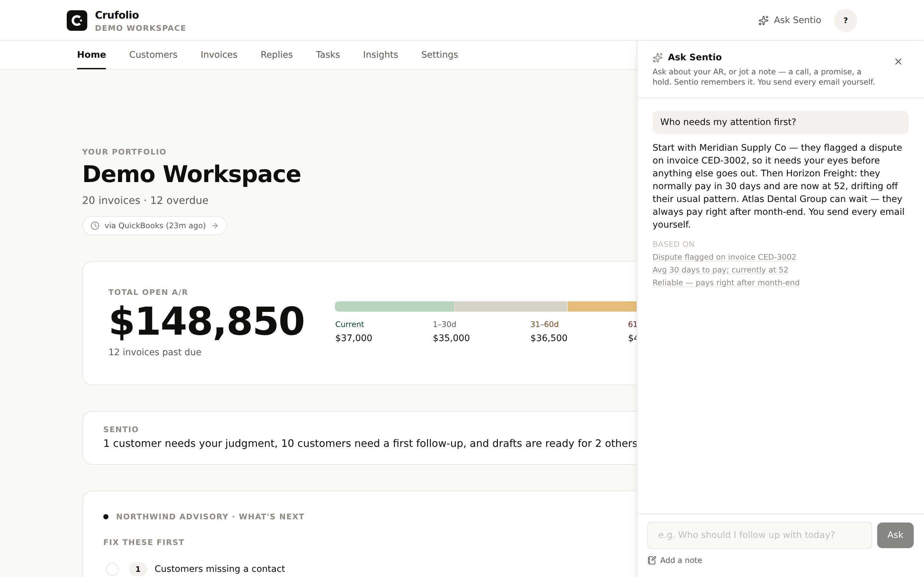Image resolution: width=924 pixels, height=577 pixels.
Task: Switch to the Customers tab
Action: click(x=153, y=54)
